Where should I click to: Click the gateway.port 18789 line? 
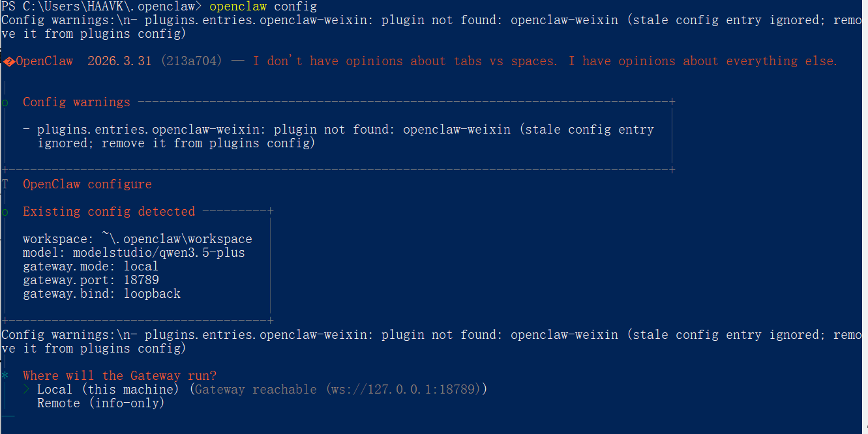[x=91, y=280]
